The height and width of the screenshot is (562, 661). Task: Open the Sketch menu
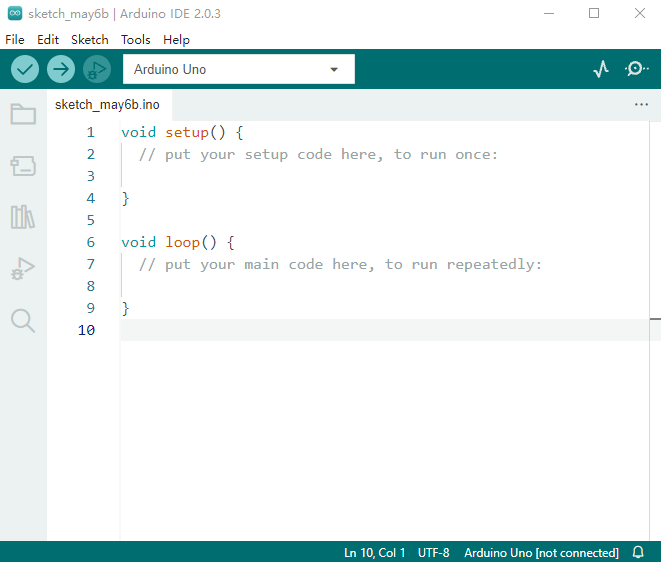90,40
